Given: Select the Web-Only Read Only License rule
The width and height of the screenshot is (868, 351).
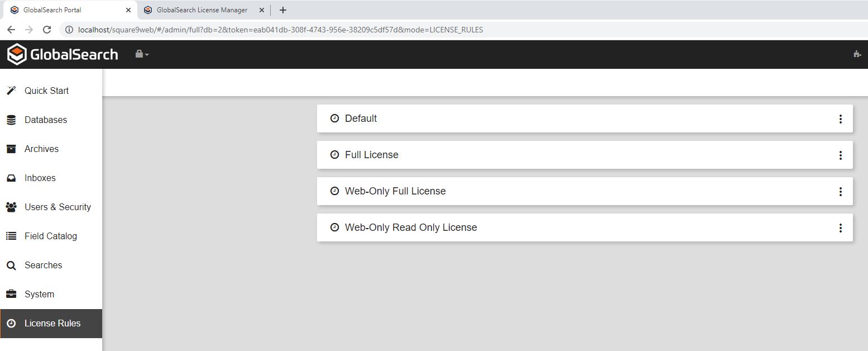Looking at the screenshot, I should [x=410, y=227].
